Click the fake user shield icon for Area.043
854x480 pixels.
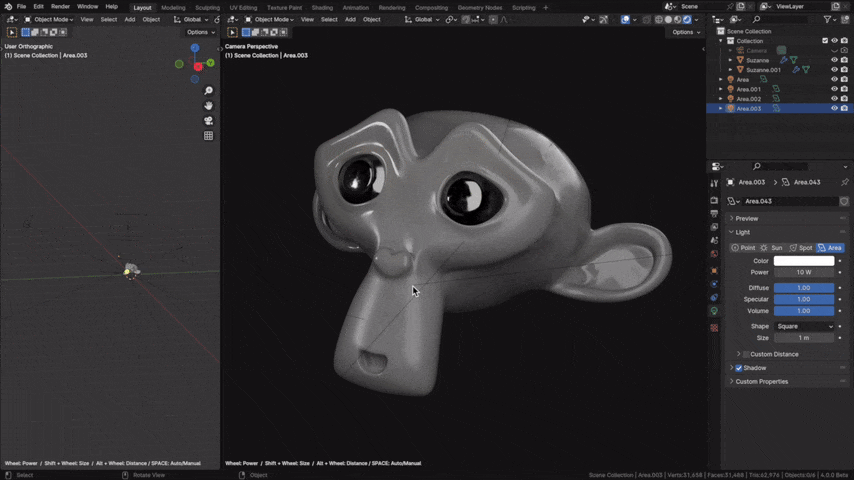pyautogui.click(x=844, y=202)
